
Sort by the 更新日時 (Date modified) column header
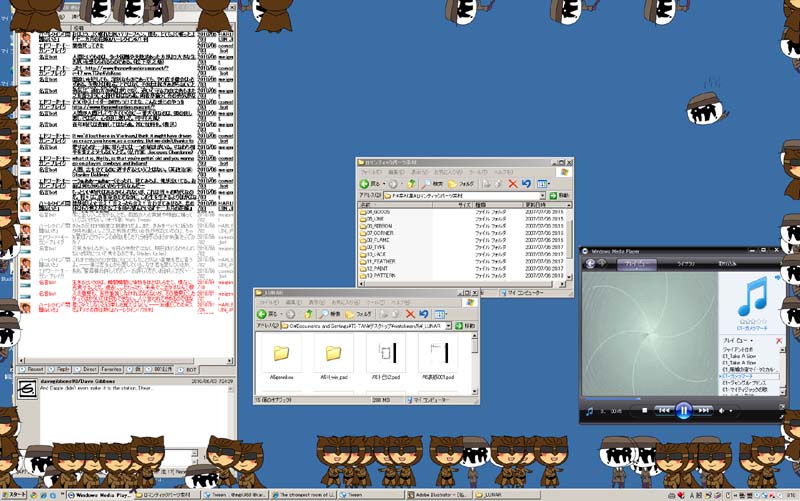coord(544,205)
